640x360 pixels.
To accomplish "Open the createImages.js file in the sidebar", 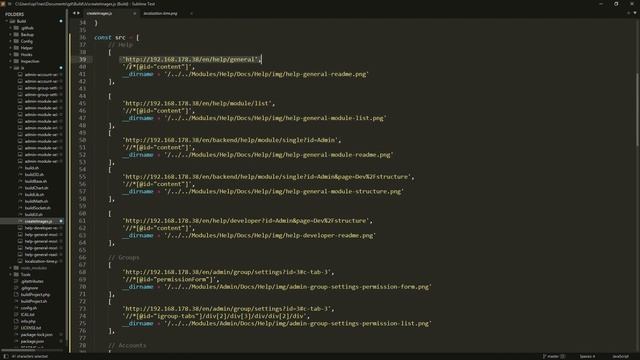I will (x=38, y=221).
